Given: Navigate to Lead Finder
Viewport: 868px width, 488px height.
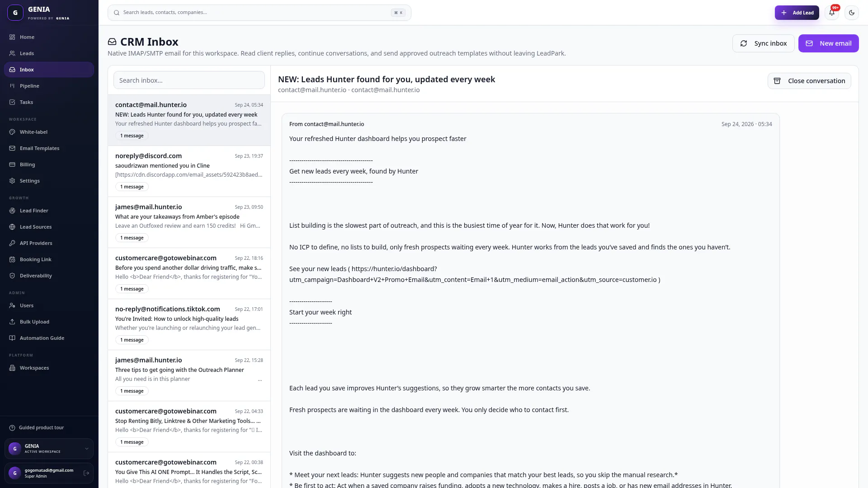Looking at the screenshot, I should tap(49, 211).
